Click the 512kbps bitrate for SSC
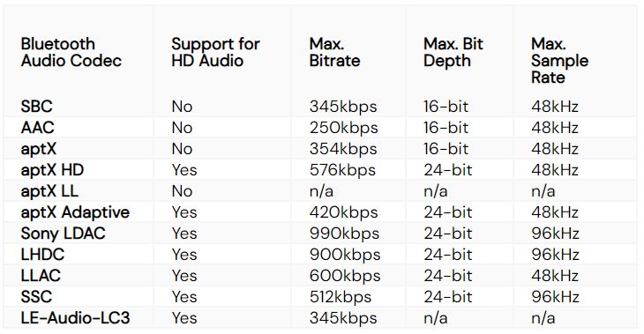This screenshot has height=334, width=644. [x=341, y=298]
